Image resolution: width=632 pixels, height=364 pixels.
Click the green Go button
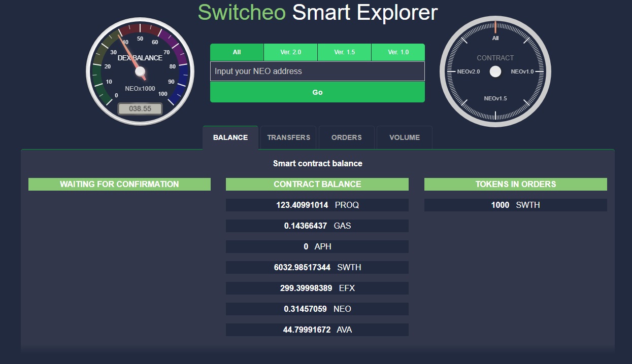click(x=317, y=92)
